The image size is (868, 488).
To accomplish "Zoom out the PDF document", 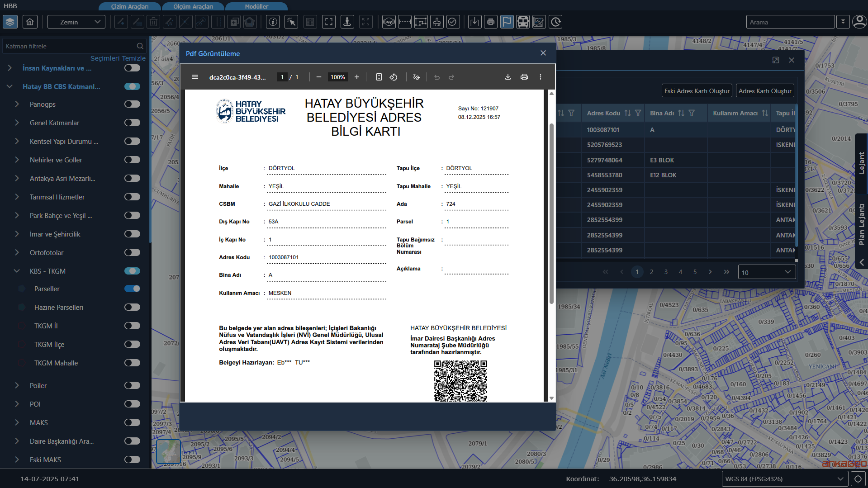I will (x=319, y=77).
